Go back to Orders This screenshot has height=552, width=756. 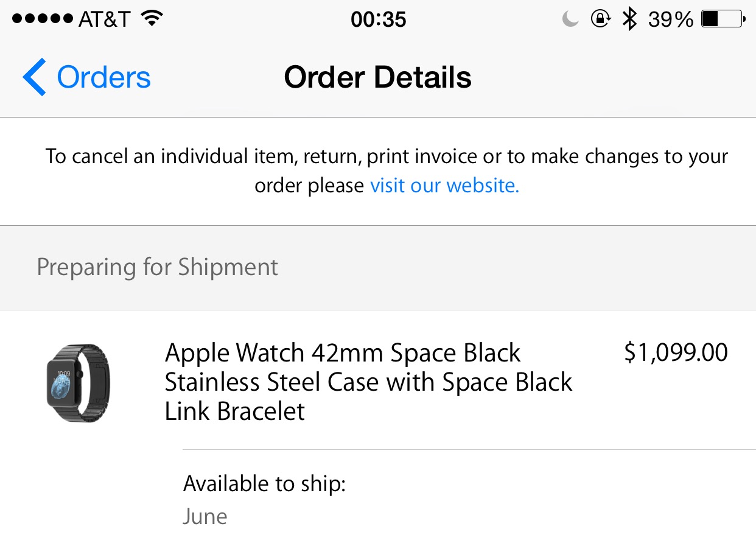[103, 77]
